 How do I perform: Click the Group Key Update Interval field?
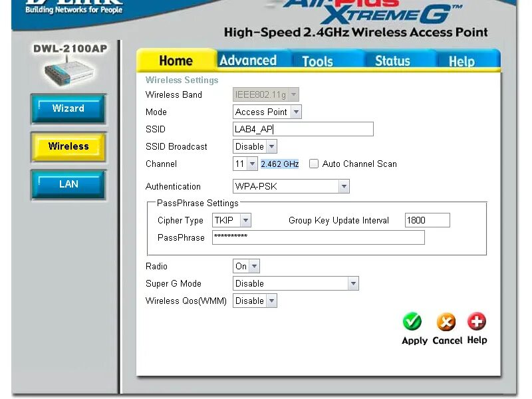pos(428,221)
